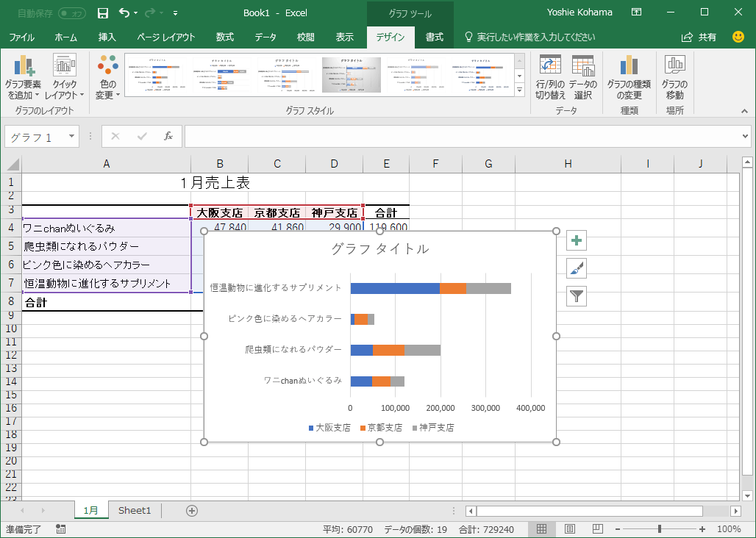The width and height of the screenshot is (756, 538).
Task: Switch to the 挿入 tab
Action: [x=107, y=37]
